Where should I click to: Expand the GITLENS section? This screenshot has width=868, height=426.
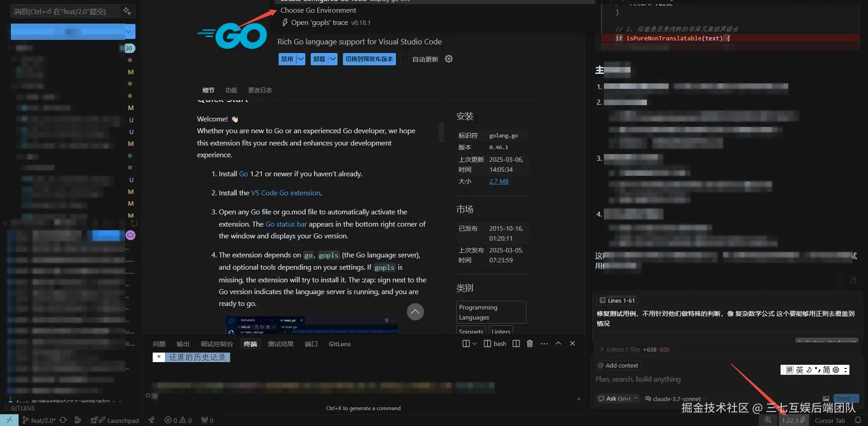coord(22,408)
